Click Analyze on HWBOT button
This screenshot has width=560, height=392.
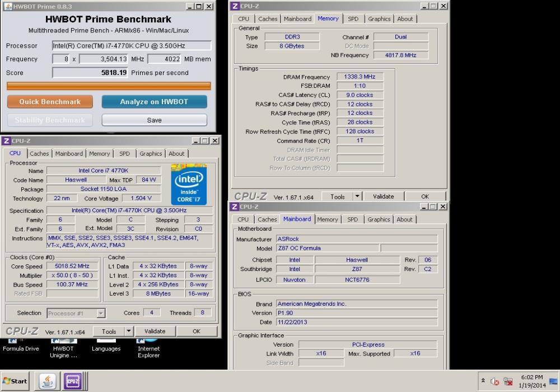click(155, 102)
